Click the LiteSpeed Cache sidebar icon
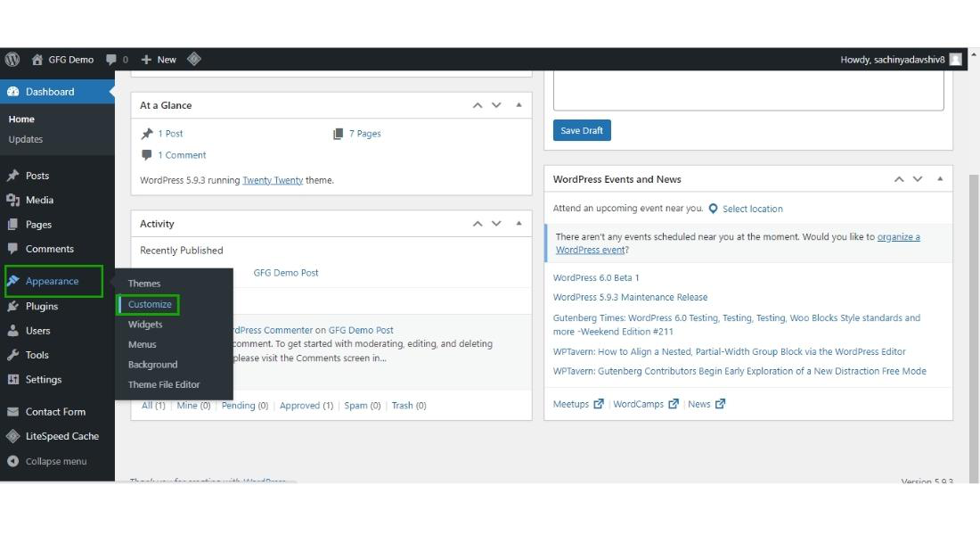 click(x=13, y=436)
